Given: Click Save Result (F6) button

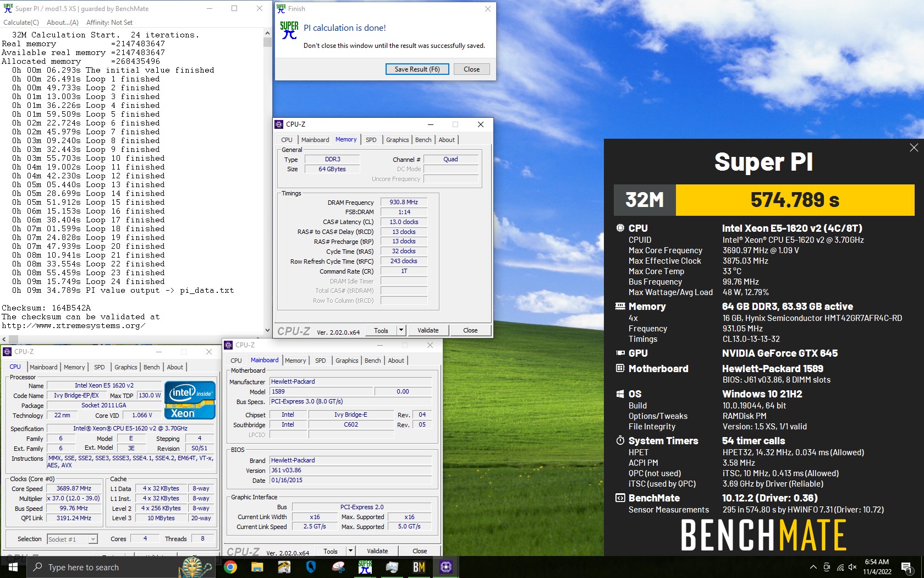Looking at the screenshot, I should pos(417,69).
